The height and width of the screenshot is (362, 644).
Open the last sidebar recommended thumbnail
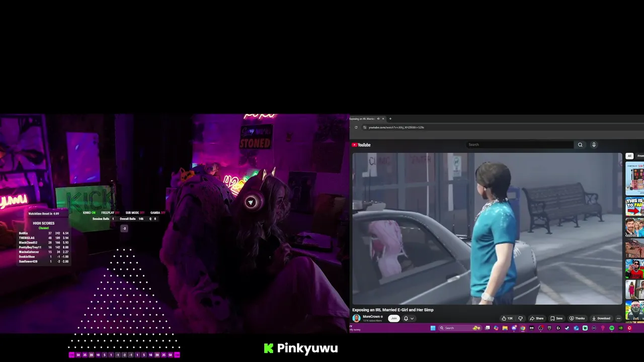point(634,310)
